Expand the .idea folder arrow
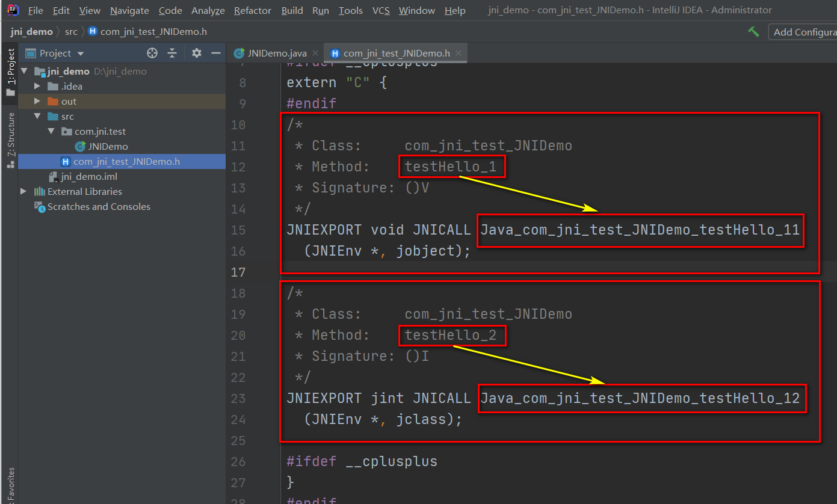This screenshot has width=837, height=504. 37,87
